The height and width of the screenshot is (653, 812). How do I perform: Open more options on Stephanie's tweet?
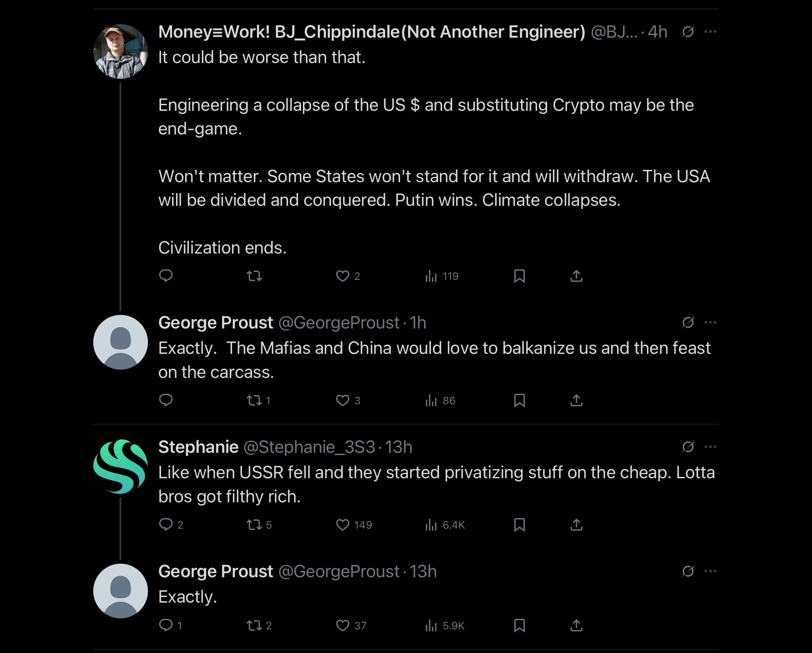click(710, 447)
